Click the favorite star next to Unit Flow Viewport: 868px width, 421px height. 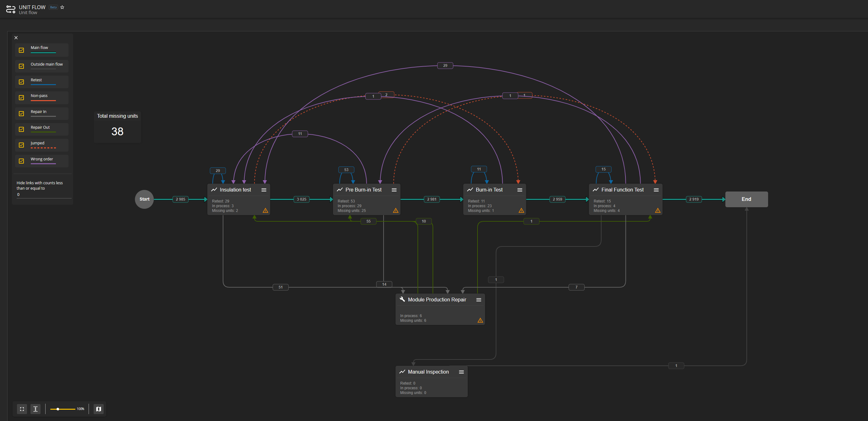(x=62, y=7)
